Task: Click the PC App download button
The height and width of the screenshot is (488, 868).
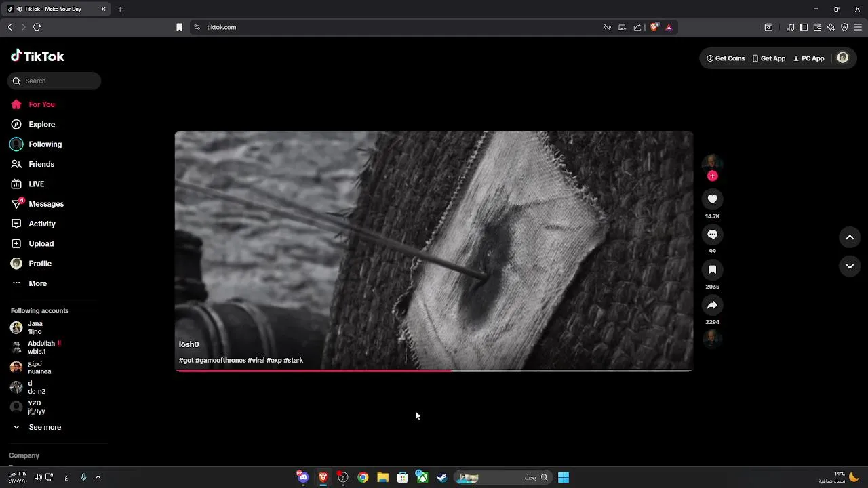Action: point(808,58)
